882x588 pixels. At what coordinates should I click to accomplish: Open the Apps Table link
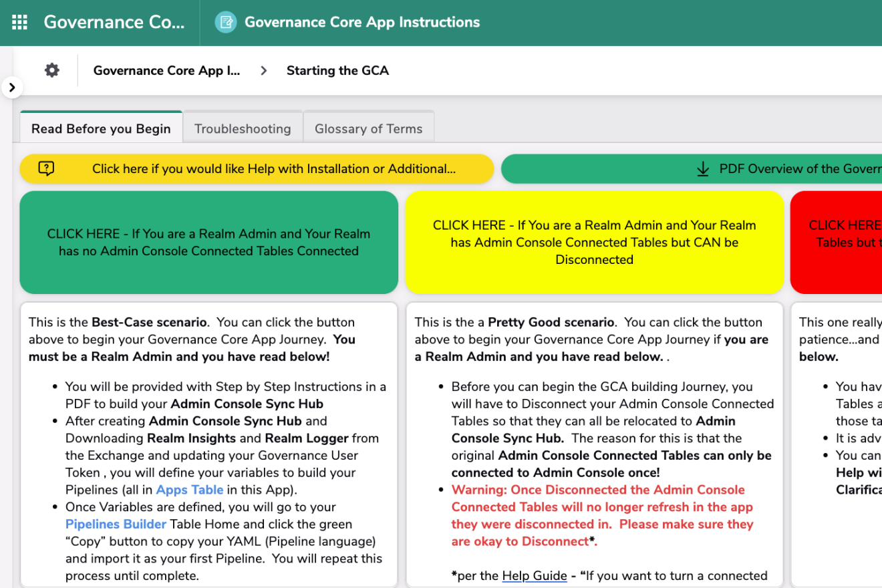pyautogui.click(x=189, y=490)
